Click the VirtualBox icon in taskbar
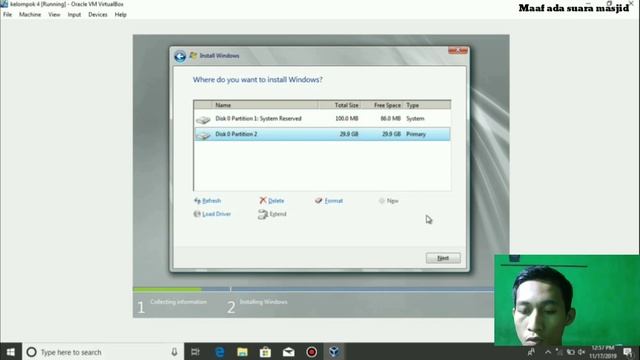 point(334,352)
